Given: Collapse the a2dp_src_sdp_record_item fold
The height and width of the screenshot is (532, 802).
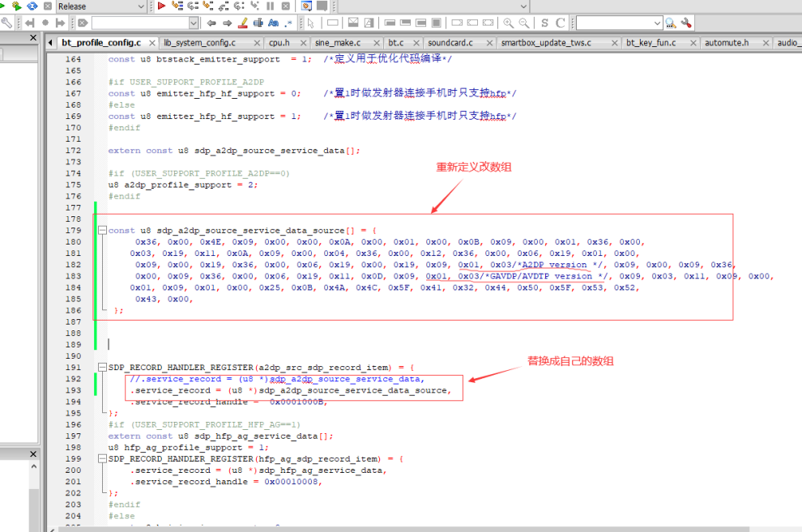Looking at the screenshot, I should coord(102,368).
